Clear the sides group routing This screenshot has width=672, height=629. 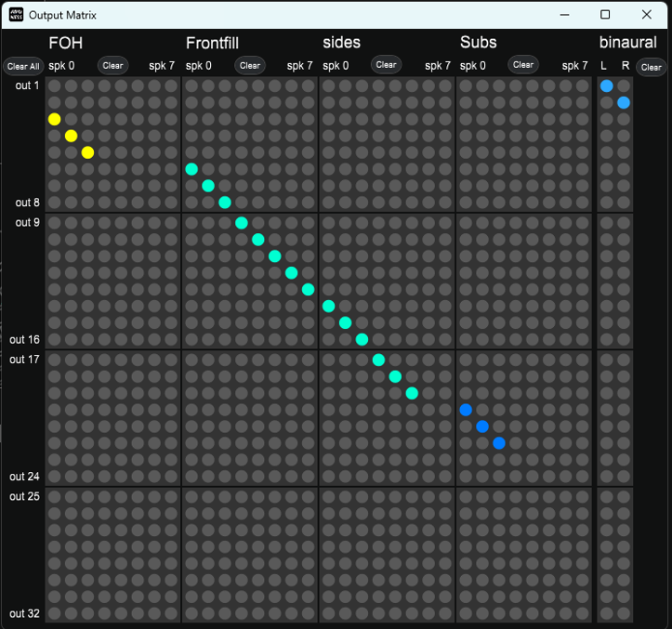tap(386, 65)
